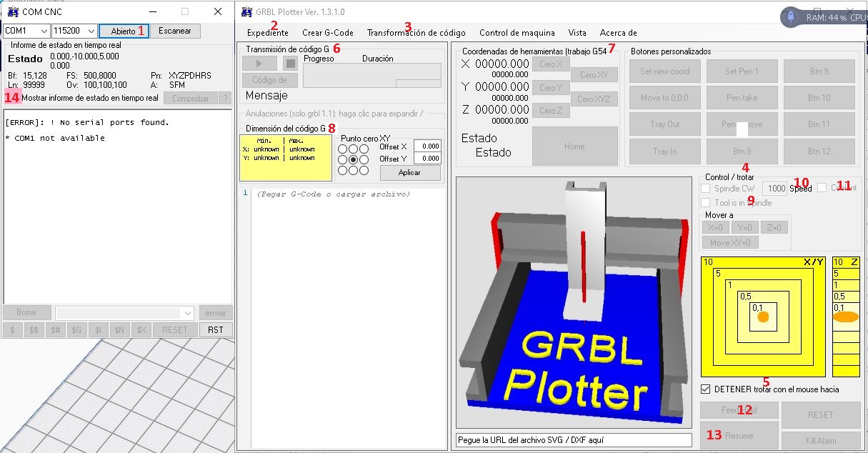Click the orange dot in X/Y jog pad
The image size is (868, 453).
click(763, 317)
